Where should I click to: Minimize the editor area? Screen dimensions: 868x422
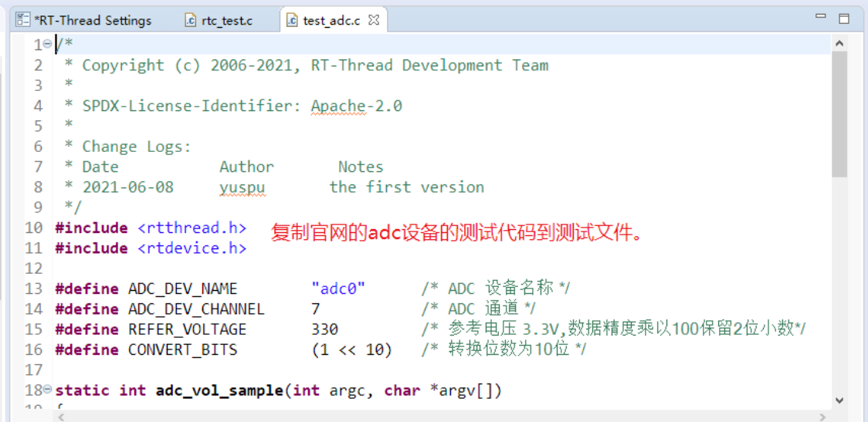(x=821, y=17)
